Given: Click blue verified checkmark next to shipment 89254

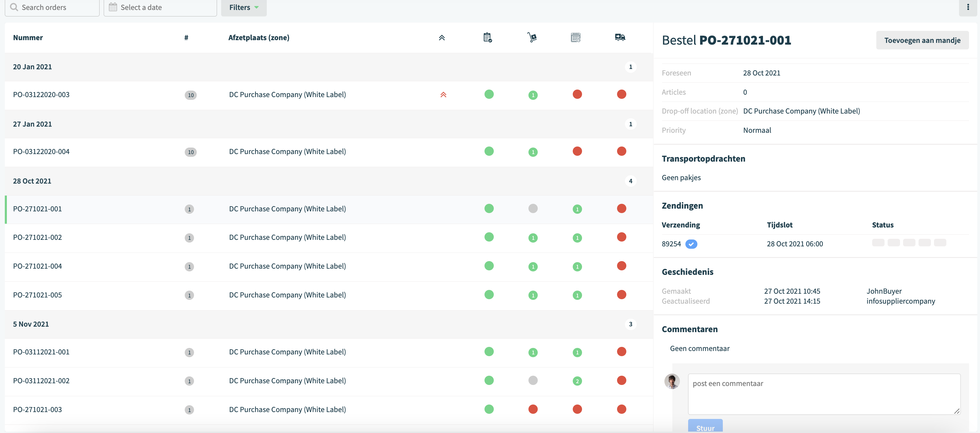Looking at the screenshot, I should [x=691, y=244].
